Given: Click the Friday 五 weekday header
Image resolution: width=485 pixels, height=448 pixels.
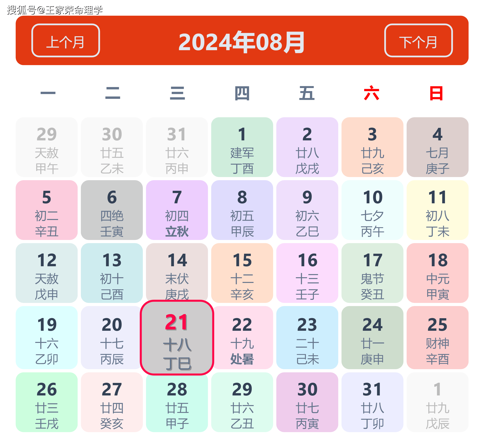Looking at the screenshot, I should [307, 93].
